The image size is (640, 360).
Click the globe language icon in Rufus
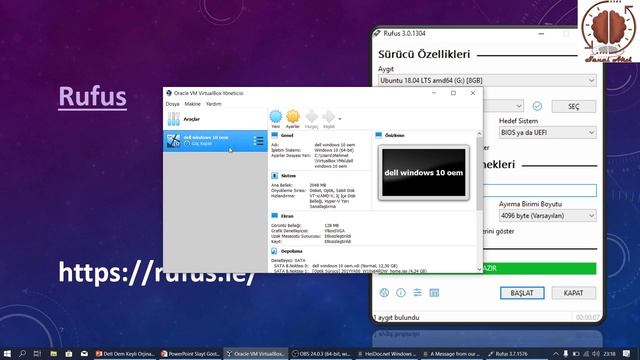pos(384,293)
